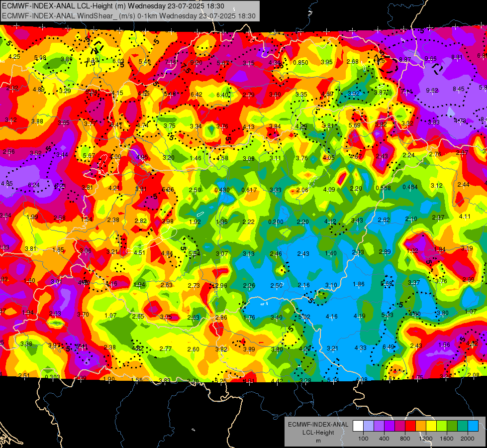Click the 4.25 wind shear value
The image size is (487, 448).
click(14, 57)
